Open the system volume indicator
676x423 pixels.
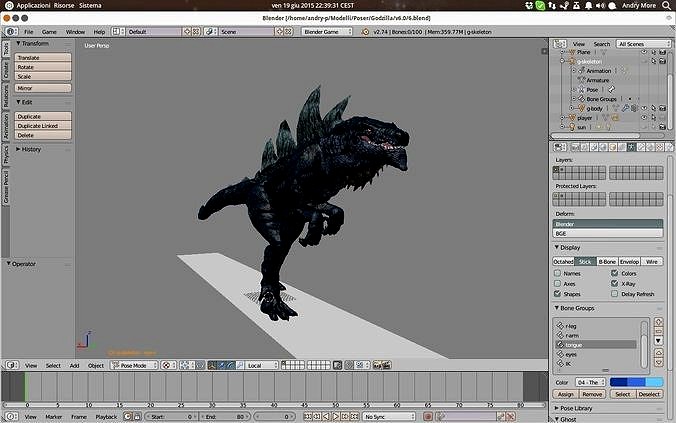click(600, 6)
